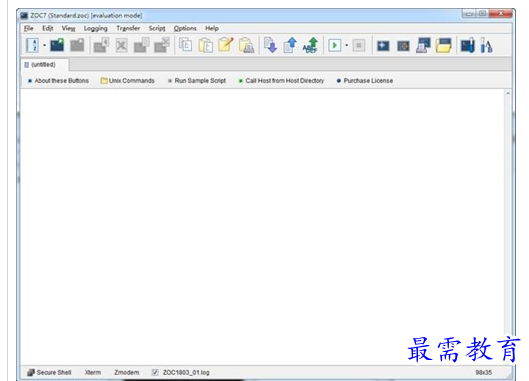Click the ZOC7 window title bar icon
Image resolution: width=529 pixels, height=381 pixels.
pos(24,16)
